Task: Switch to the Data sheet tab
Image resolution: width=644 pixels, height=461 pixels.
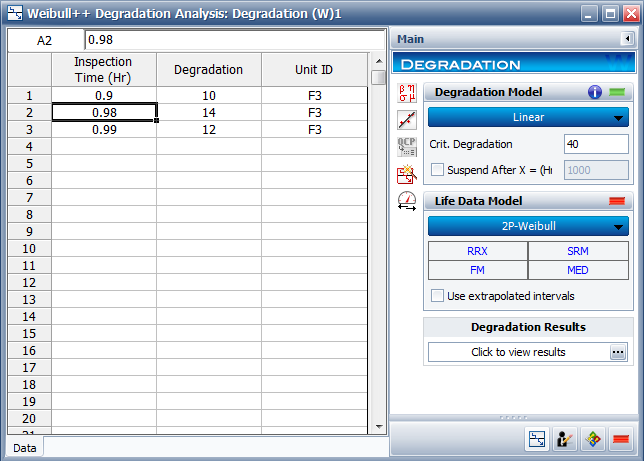Action: pos(25,448)
